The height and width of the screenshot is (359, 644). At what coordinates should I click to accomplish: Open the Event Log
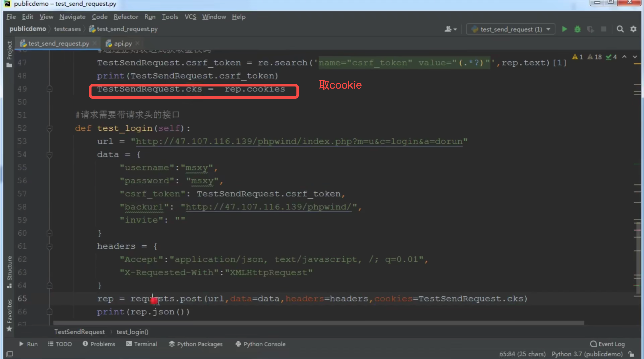pos(607,344)
